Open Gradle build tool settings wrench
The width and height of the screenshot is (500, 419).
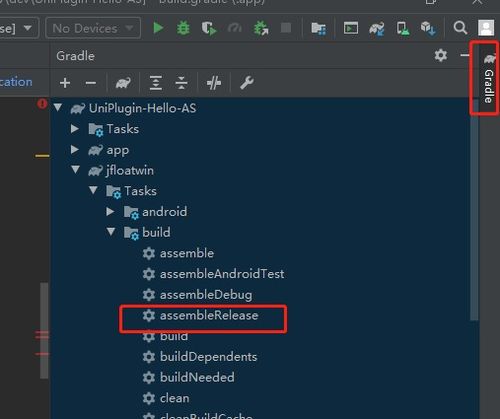pos(247,83)
